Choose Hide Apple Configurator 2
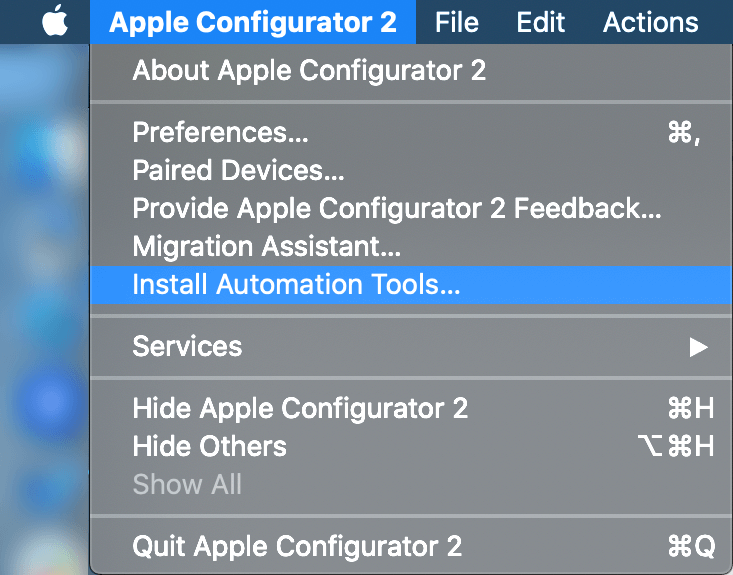Image resolution: width=733 pixels, height=575 pixels. click(300, 409)
